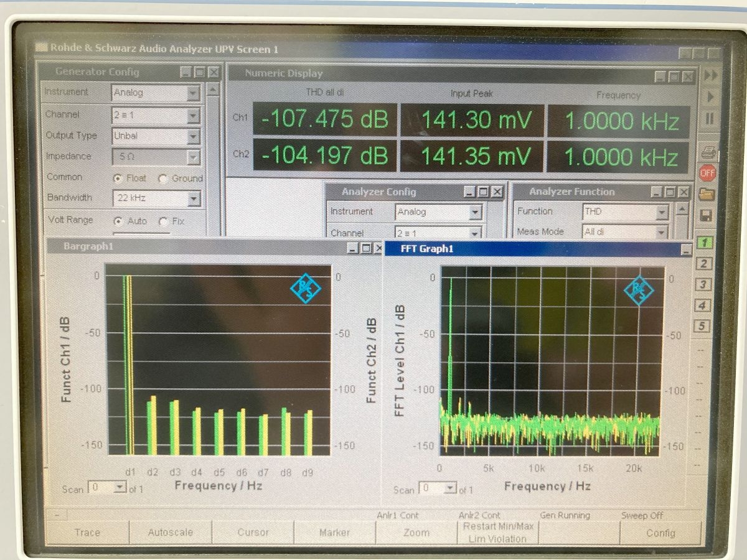Screen dimensions: 747x560
Task: Click Ch2 Input Peak 141.35 mV
Action: [472, 156]
